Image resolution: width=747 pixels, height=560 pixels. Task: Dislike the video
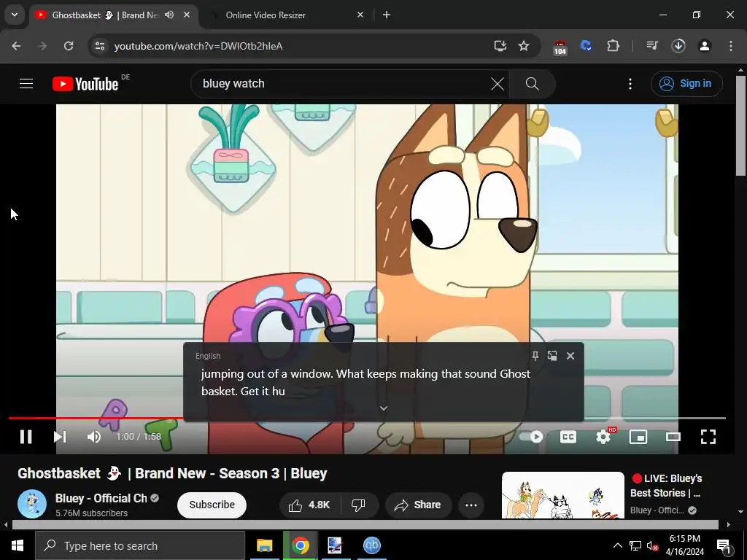click(x=358, y=505)
